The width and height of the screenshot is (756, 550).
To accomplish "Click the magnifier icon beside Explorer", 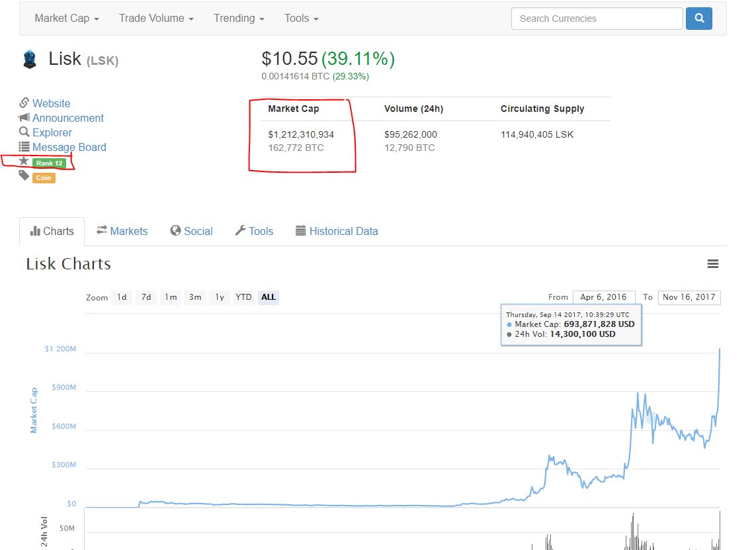I will [x=24, y=132].
